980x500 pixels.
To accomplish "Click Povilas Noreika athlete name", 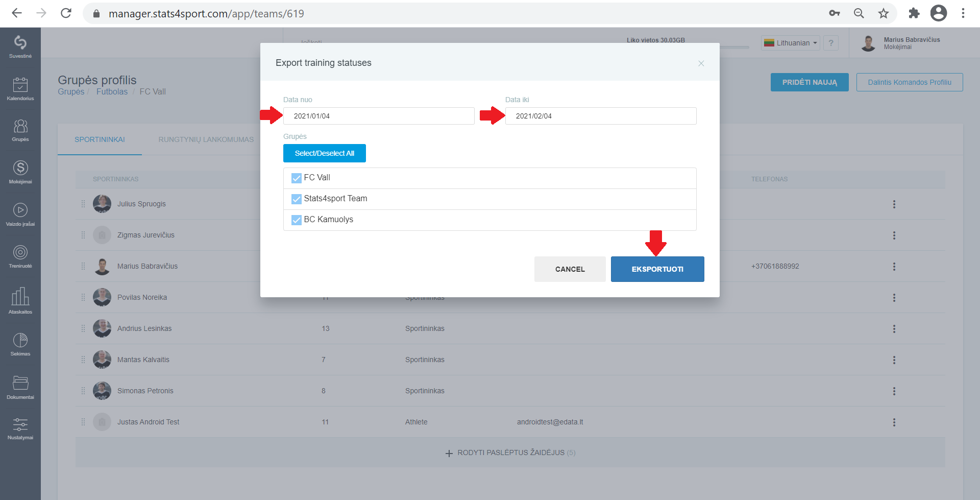I will 142,297.
